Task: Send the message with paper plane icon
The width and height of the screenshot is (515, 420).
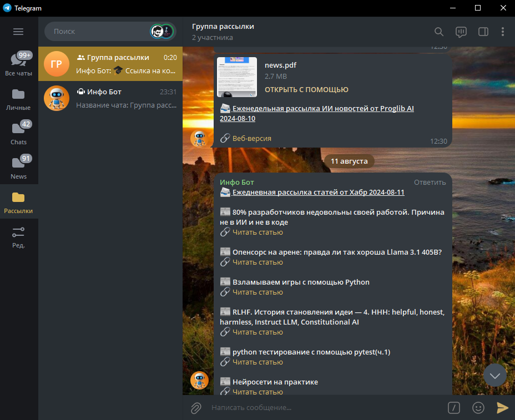Action: (502, 408)
